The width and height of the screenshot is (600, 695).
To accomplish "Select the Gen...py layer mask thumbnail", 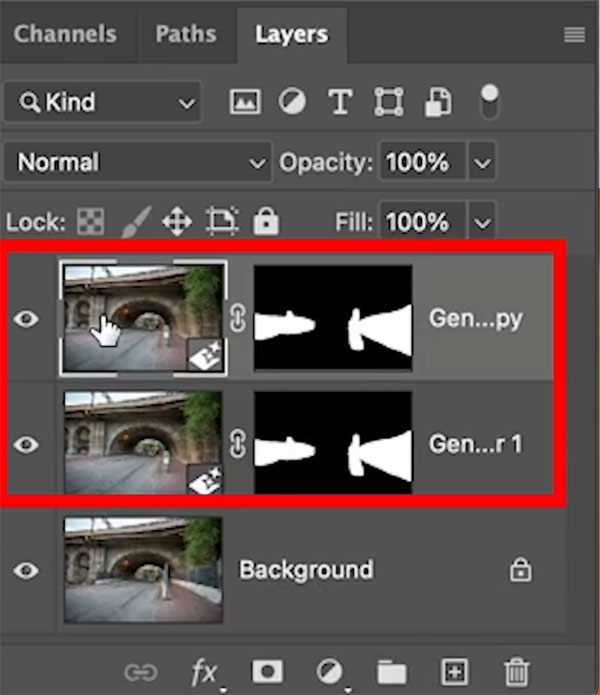I will point(333,318).
